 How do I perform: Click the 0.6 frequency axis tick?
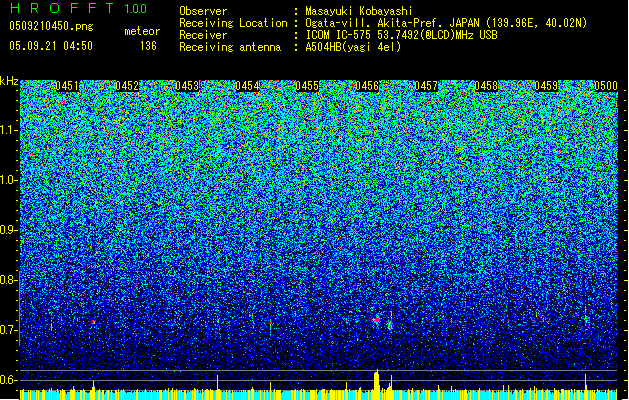tap(9, 380)
